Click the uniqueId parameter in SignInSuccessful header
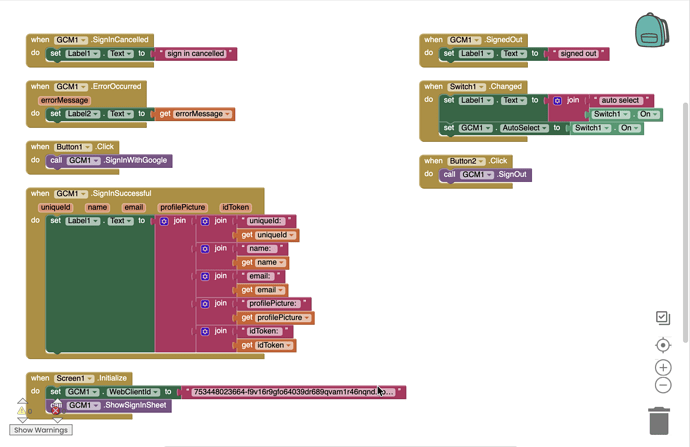This screenshot has width=690, height=447. point(55,207)
